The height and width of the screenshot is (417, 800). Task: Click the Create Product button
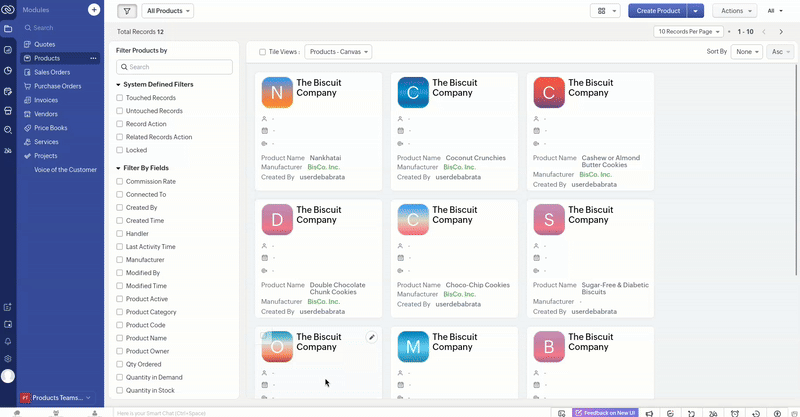(x=657, y=11)
